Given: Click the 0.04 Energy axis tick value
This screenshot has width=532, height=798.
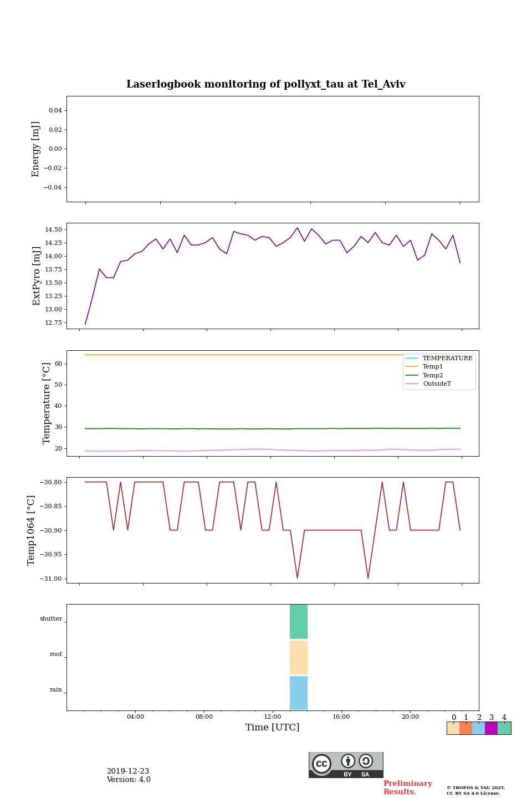Looking at the screenshot, I should [x=55, y=111].
